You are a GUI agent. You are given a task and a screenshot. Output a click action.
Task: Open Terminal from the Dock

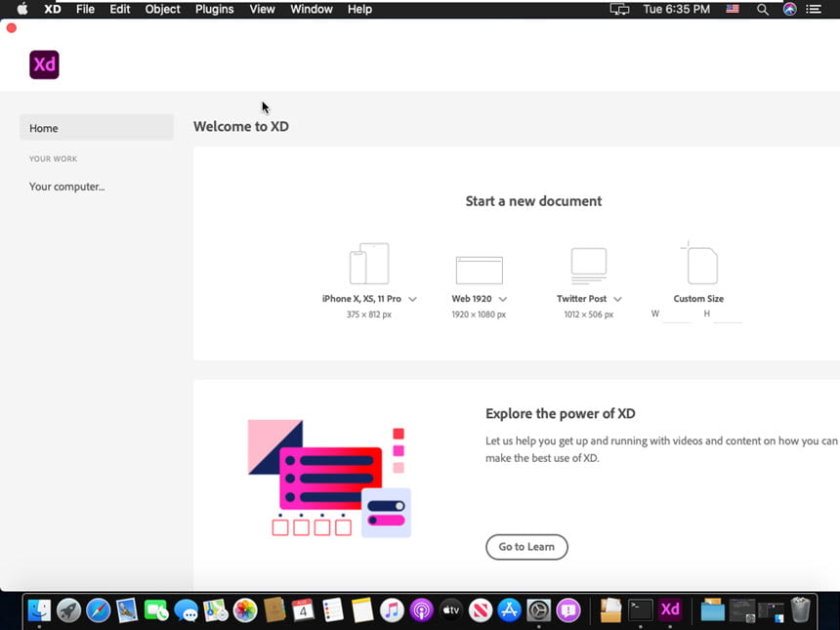[640, 610]
